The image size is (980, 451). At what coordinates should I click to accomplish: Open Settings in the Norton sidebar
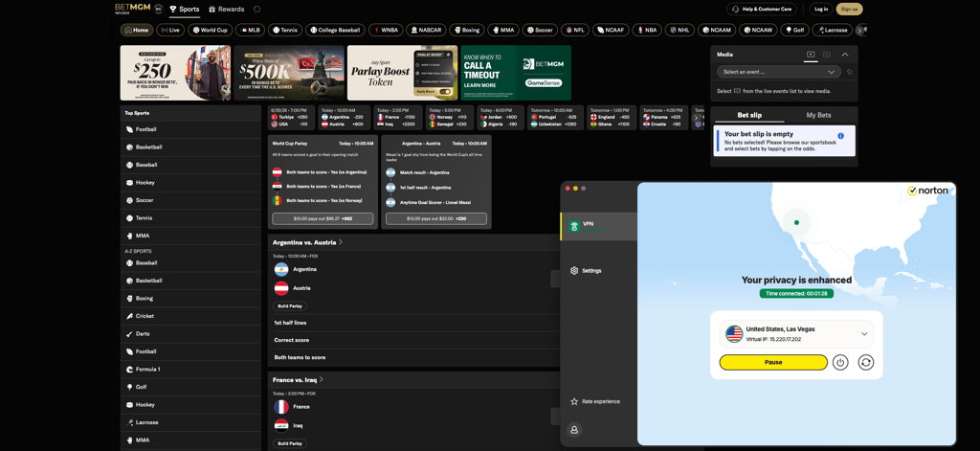587,271
